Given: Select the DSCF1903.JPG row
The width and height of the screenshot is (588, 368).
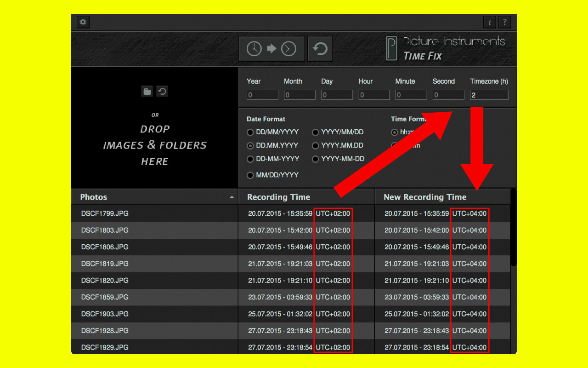Looking at the screenshot, I should tap(291, 314).
